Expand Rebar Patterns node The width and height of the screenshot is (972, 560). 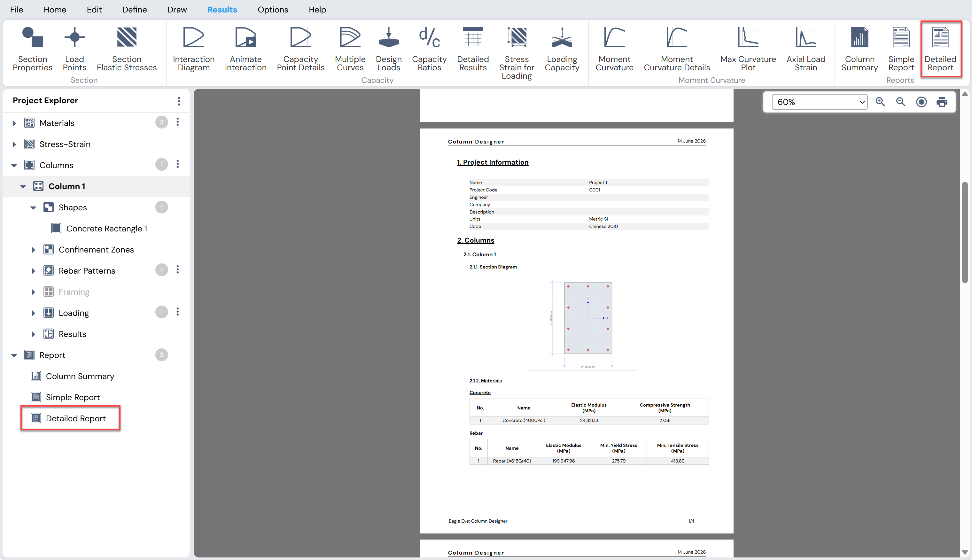pos(33,271)
